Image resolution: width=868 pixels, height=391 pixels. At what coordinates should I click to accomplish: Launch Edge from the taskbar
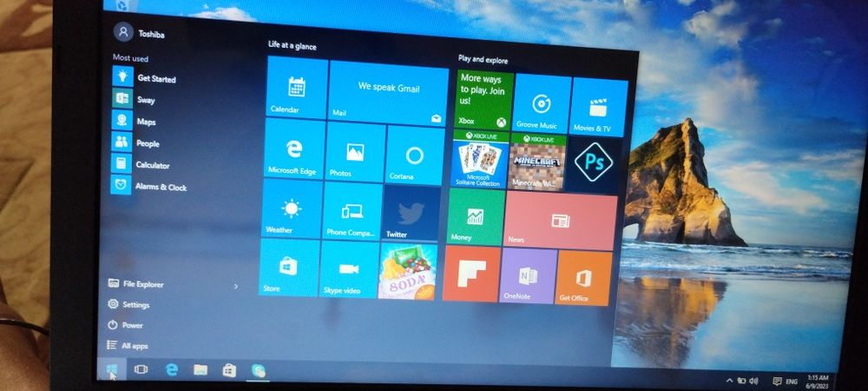click(x=172, y=370)
